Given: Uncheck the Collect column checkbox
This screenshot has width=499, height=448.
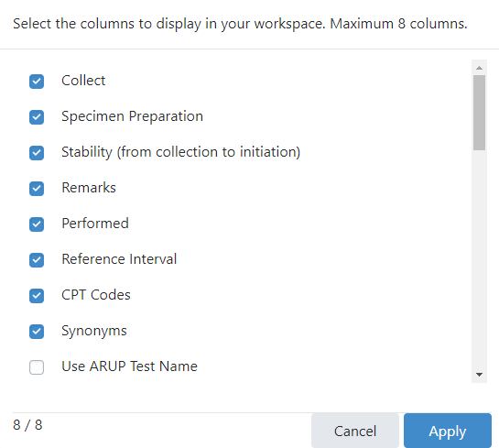Looking at the screenshot, I should pos(37,82).
